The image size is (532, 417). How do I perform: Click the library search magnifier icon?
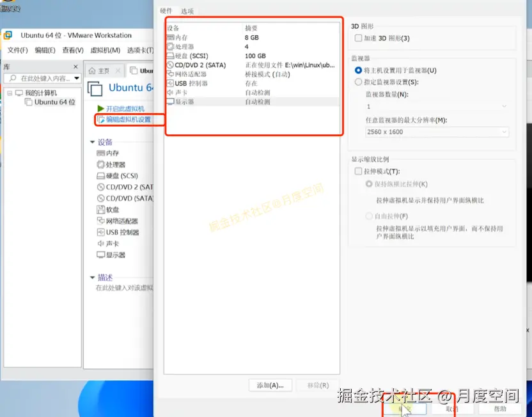tap(13, 79)
